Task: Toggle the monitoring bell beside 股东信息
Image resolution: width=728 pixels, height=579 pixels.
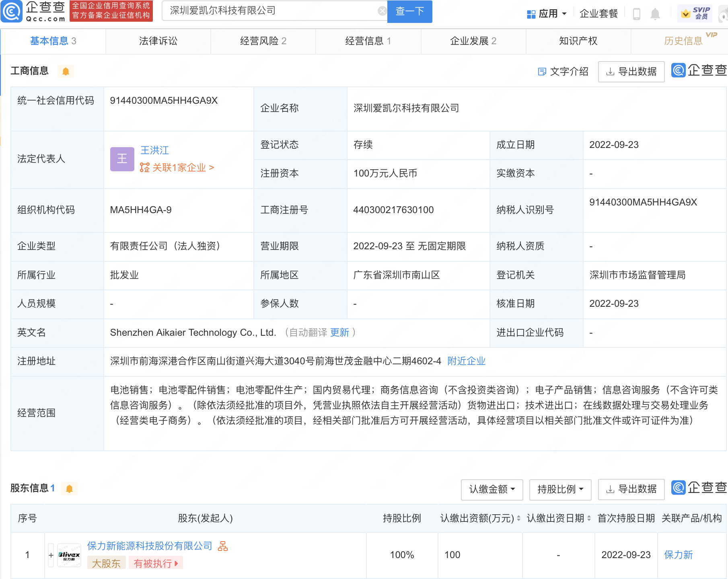Action: pos(69,489)
